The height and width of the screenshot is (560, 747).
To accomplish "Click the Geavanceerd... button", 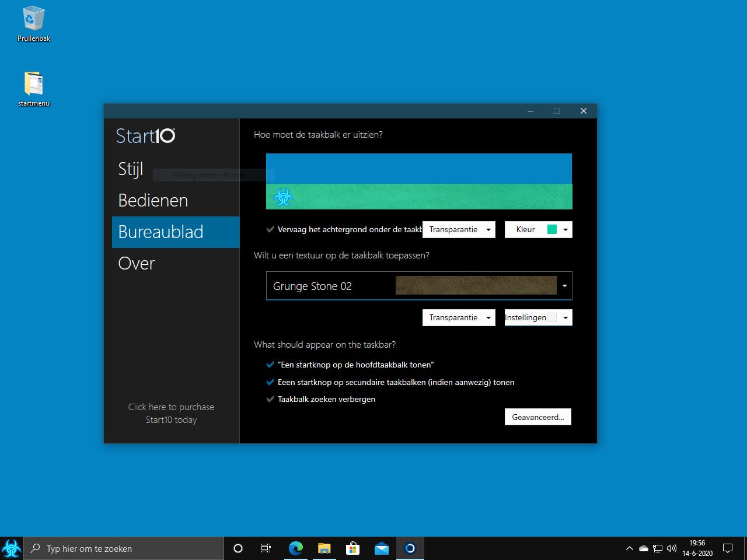I will pyautogui.click(x=538, y=417).
